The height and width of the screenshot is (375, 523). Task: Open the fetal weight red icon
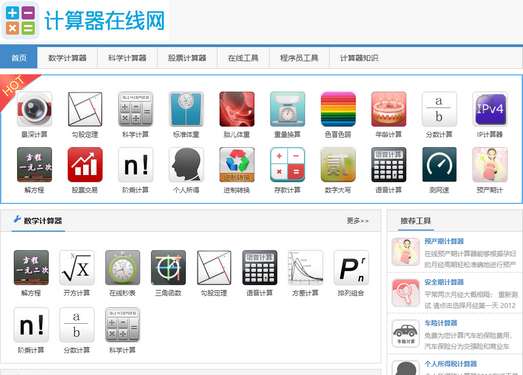[237, 109]
